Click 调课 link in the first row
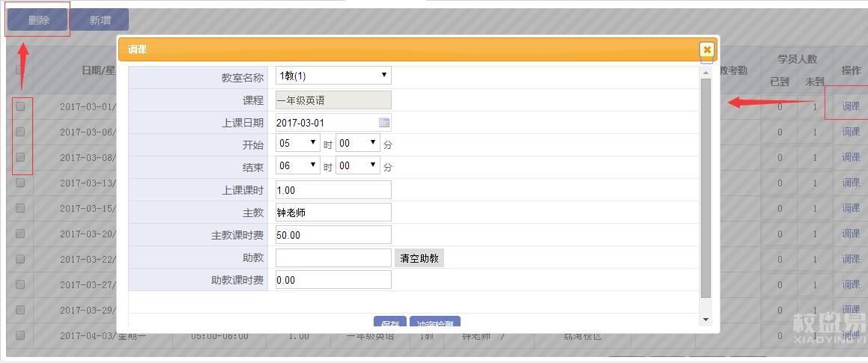Screen dimensions: 868x363 tap(851, 106)
